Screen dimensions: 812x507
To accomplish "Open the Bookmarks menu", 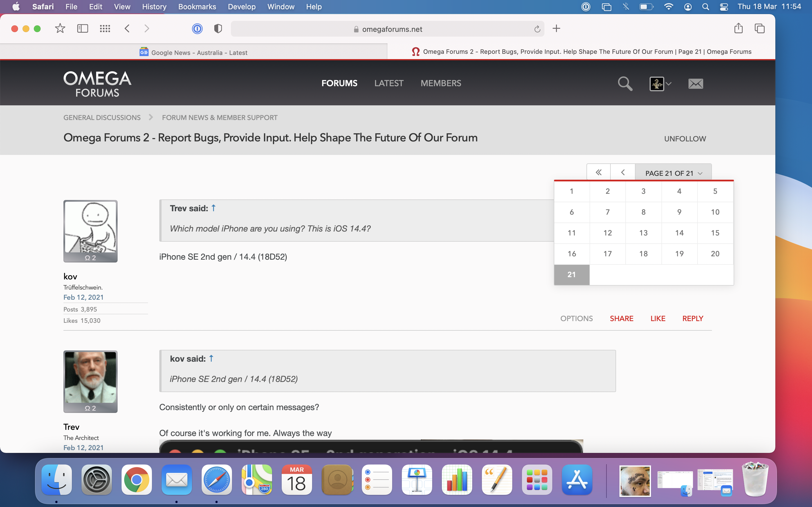I will click(x=197, y=7).
